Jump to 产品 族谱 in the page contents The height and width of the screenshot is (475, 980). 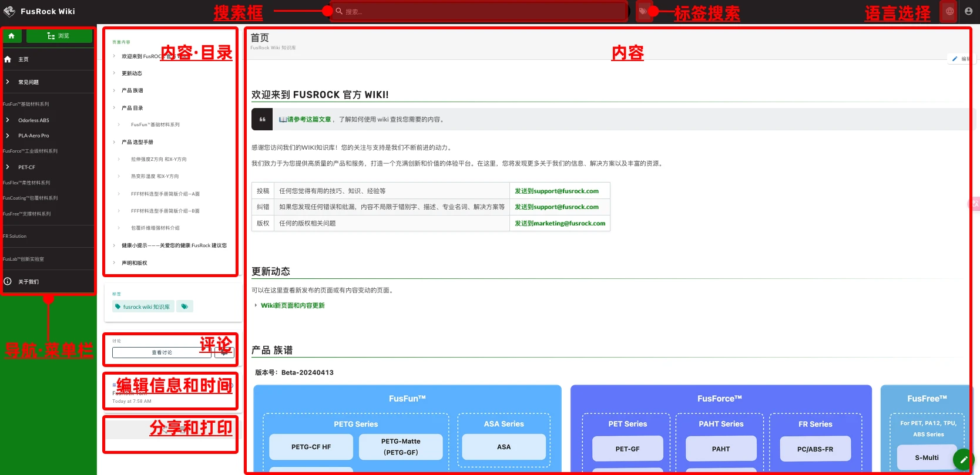132,90
